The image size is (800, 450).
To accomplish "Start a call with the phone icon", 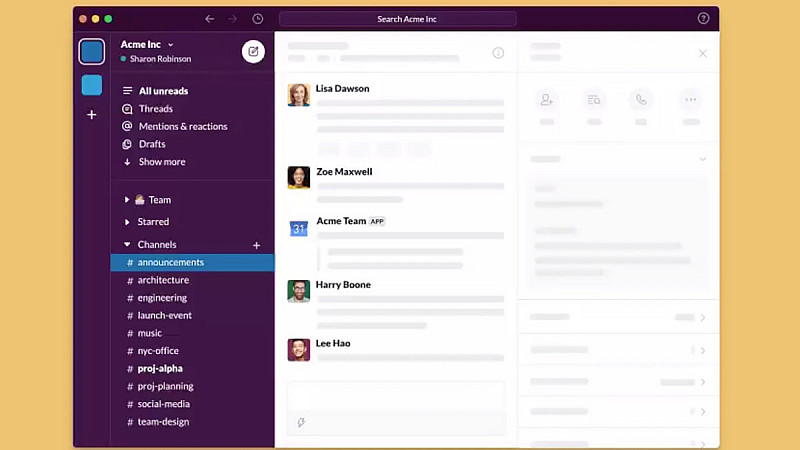I will [641, 100].
